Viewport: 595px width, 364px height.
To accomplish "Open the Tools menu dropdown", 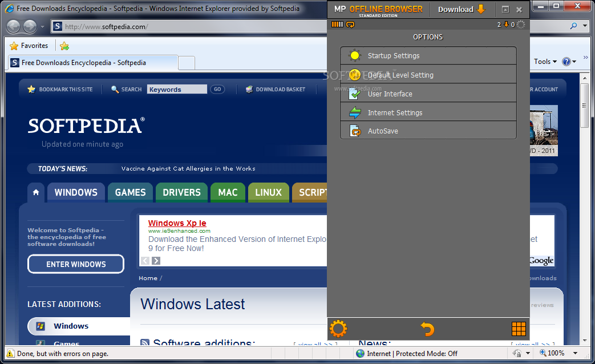I will tap(545, 62).
